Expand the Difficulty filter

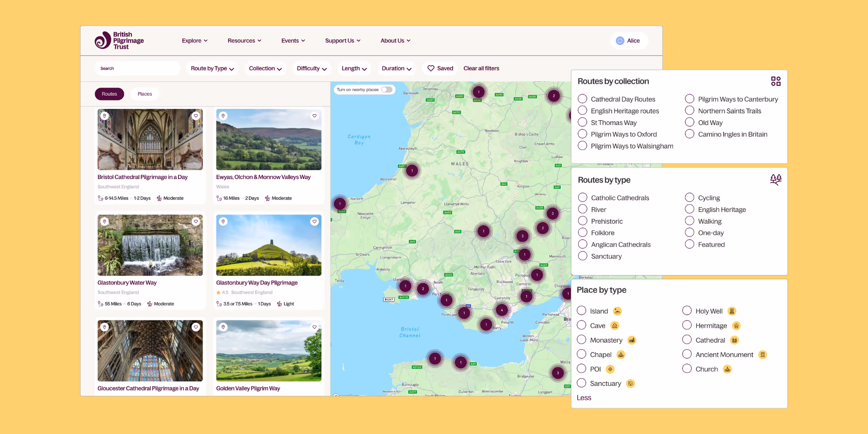click(311, 68)
